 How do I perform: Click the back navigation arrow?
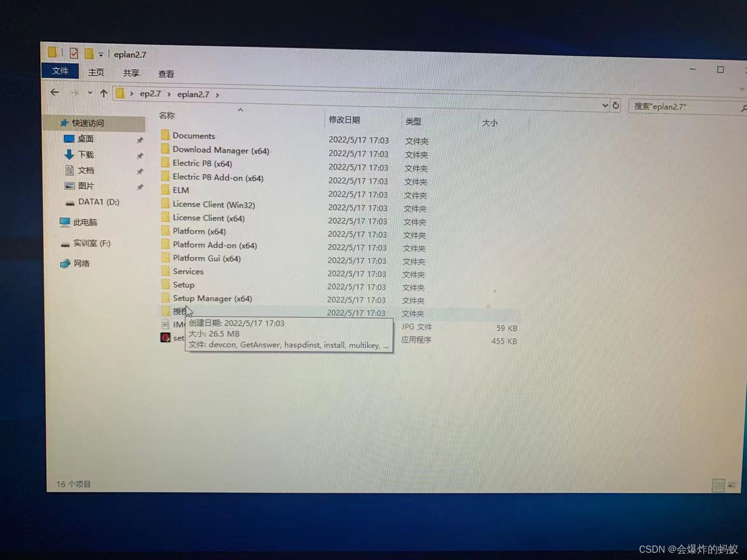coord(55,92)
